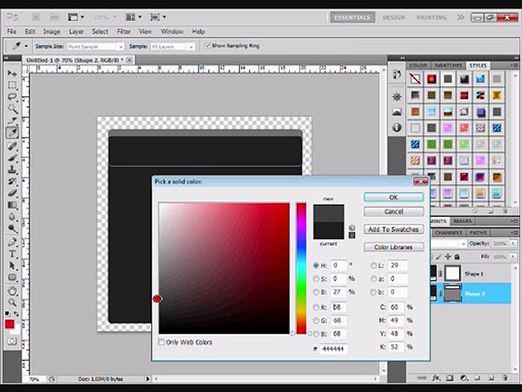Select the Rectangular Marquee tool
Viewport: 522px width, 392px height.
[12, 85]
